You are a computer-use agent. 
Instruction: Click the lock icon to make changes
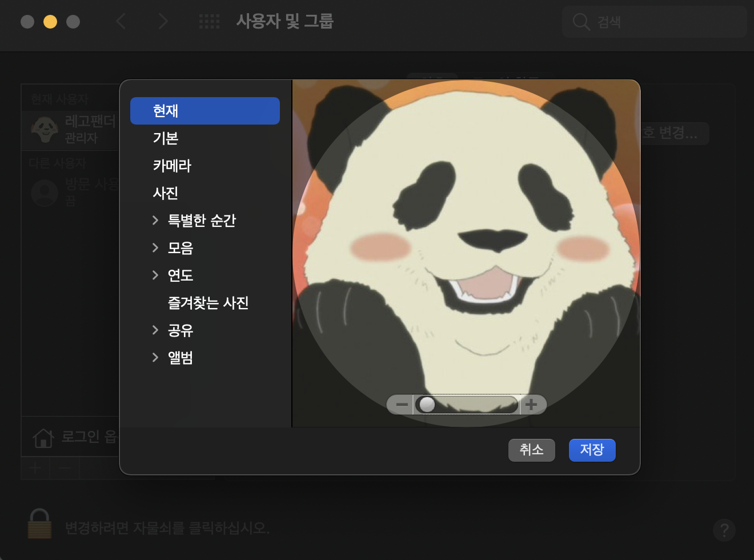[x=39, y=523]
